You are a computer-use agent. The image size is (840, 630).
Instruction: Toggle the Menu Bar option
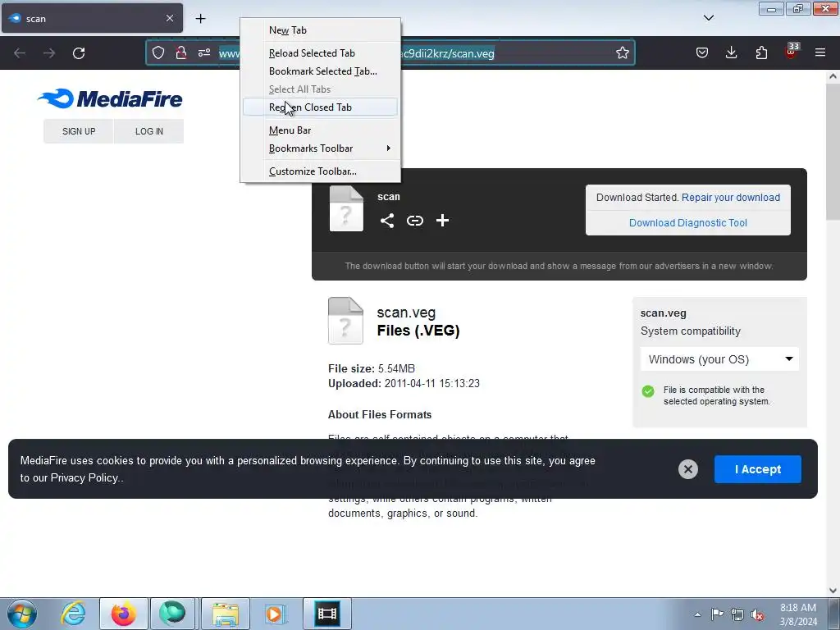point(321,130)
